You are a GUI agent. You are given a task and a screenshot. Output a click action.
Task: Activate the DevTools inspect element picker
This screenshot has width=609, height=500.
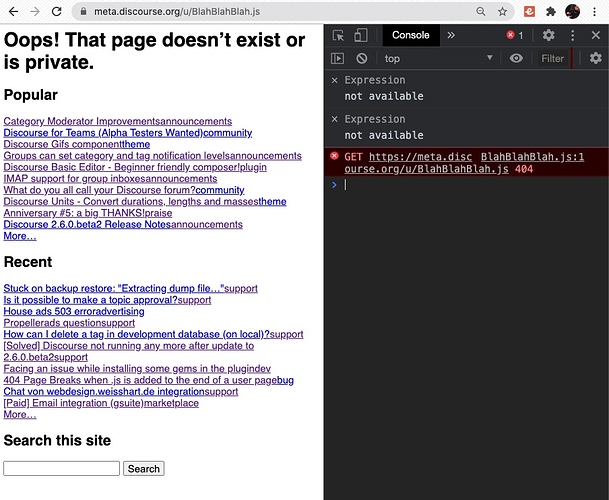click(x=338, y=35)
